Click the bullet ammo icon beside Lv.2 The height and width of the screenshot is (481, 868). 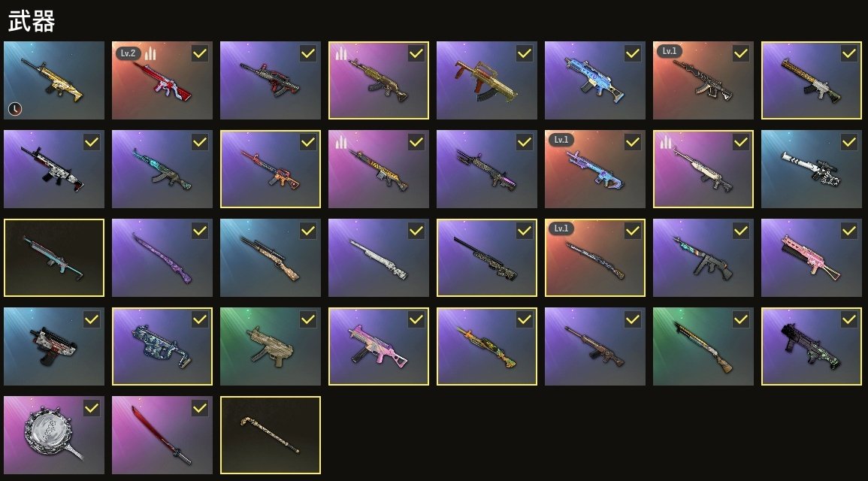(150, 53)
